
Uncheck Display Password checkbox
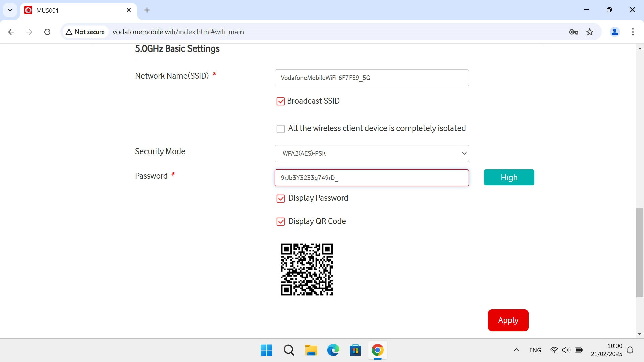[280, 199]
